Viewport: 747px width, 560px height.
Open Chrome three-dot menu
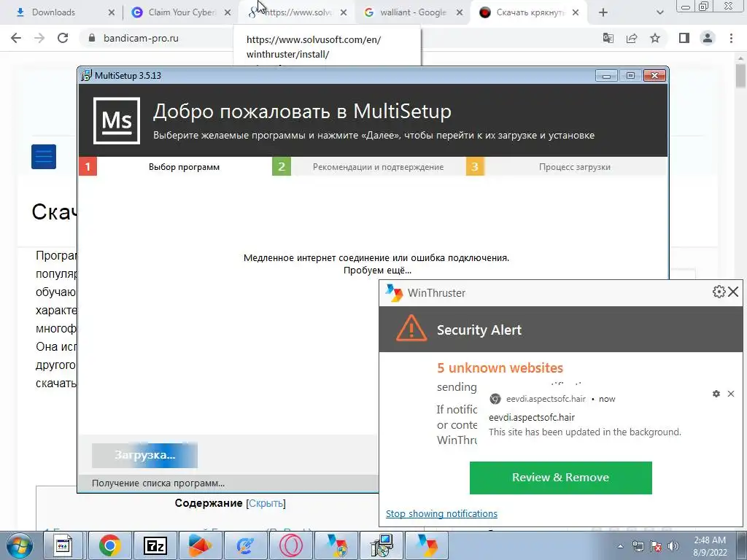[x=731, y=38]
